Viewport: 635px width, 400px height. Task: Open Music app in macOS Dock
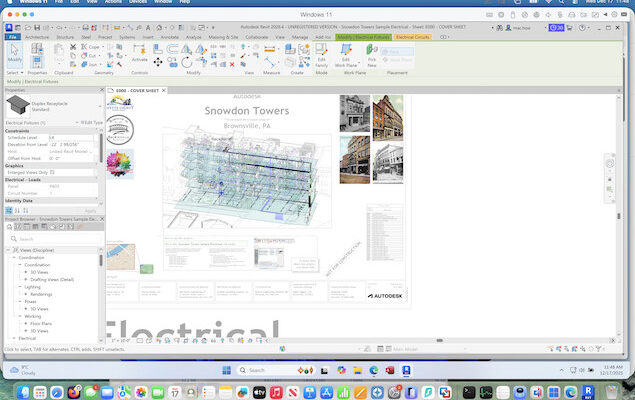276,392
